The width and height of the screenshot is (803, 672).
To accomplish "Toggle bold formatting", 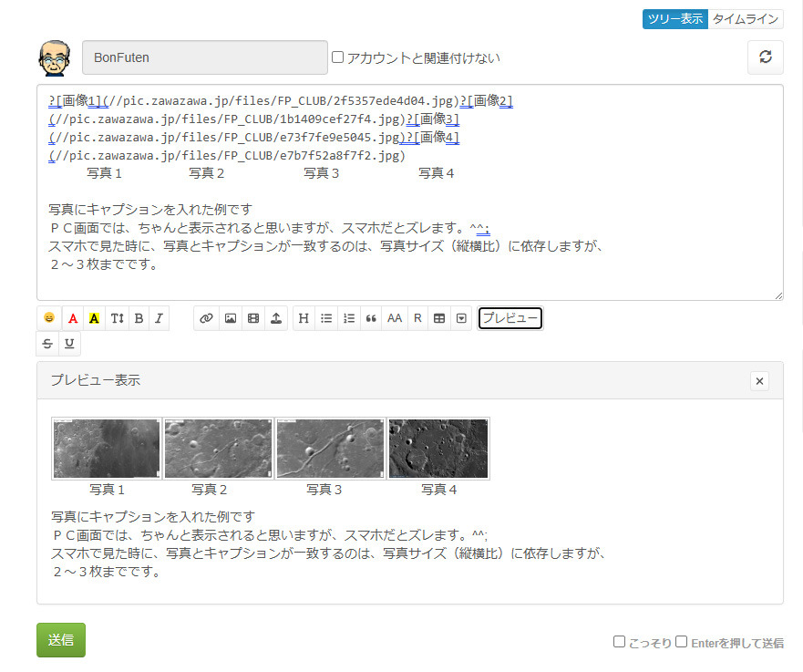I will (x=139, y=318).
